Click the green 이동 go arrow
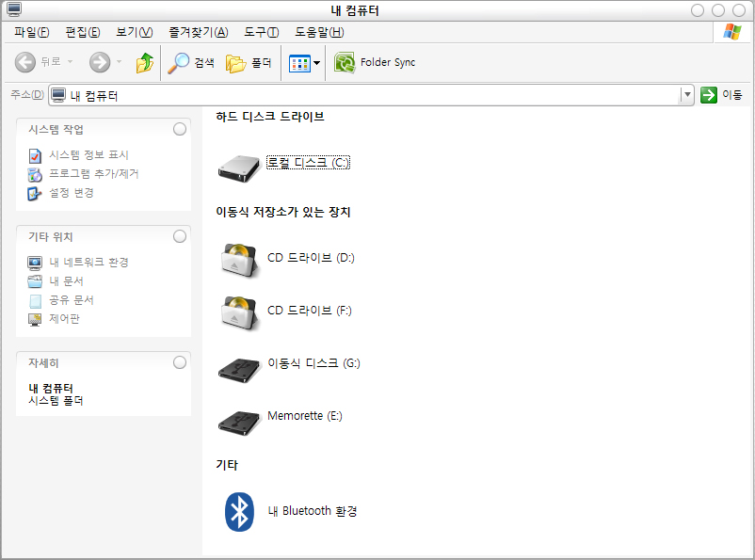755x560 pixels. click(x=708, y=95)
